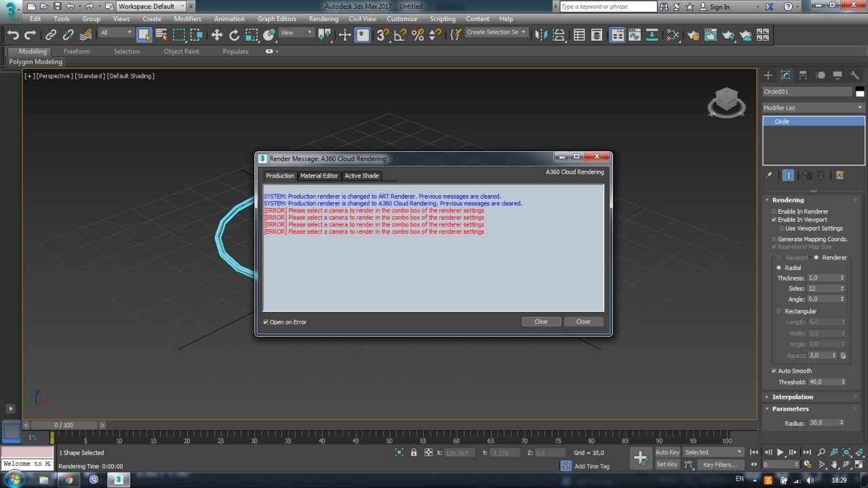
Task: Activate the Select and Link tool
Action: tap(51, 35)
